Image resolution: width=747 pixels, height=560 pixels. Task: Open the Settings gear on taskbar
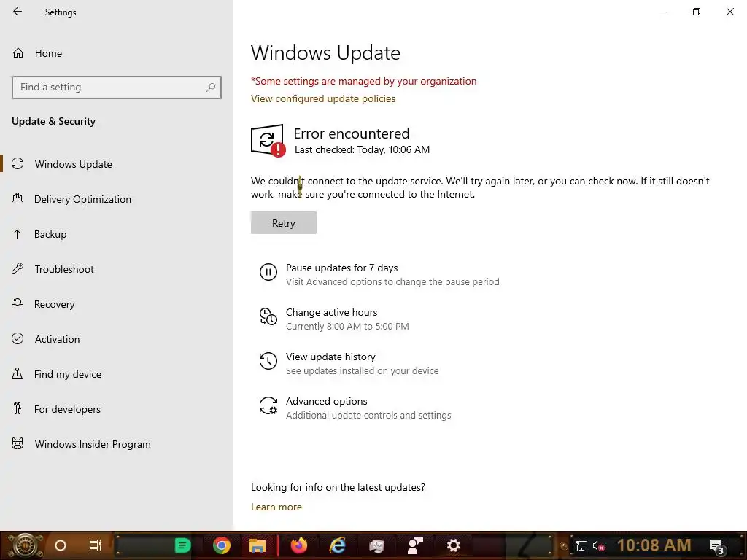tap(453, 545)
